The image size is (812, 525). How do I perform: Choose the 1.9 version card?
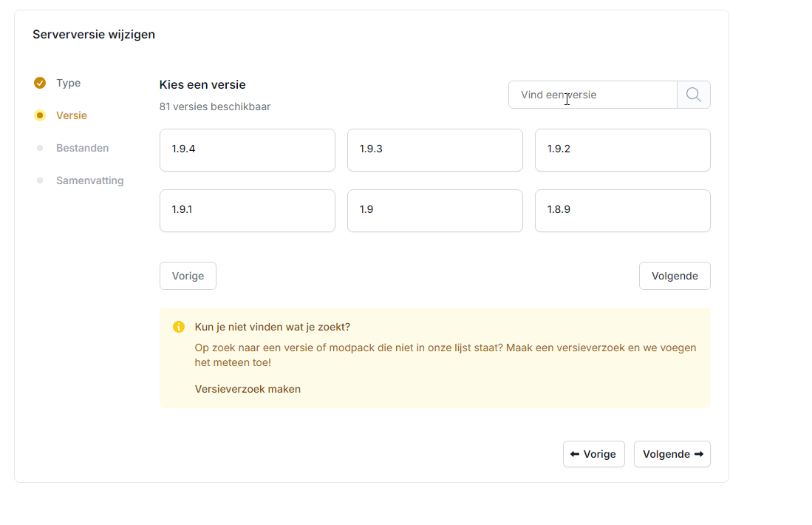434,211
